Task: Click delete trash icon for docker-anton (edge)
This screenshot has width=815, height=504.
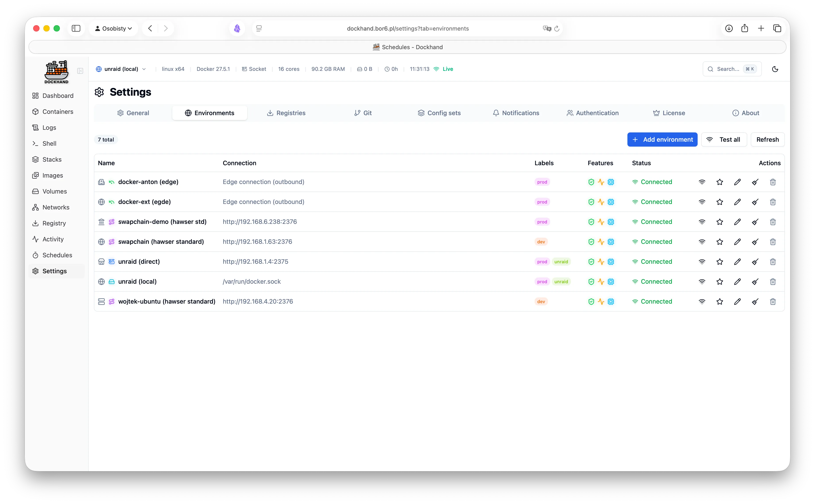Action: click(x=773, y=182)
